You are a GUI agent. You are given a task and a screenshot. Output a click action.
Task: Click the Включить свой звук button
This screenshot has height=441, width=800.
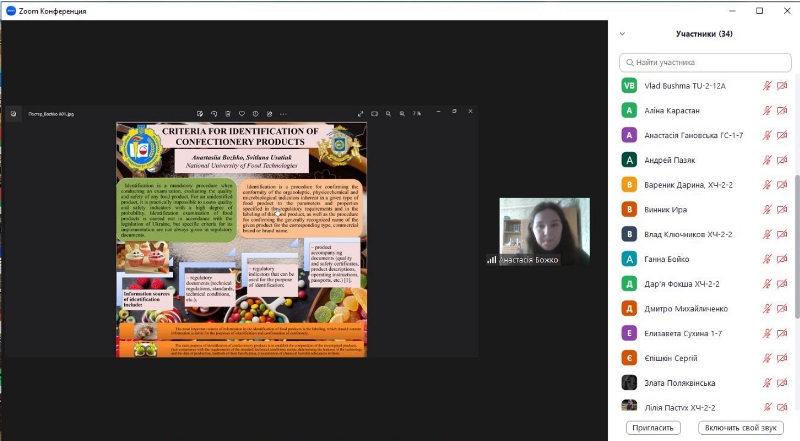tap(741, 427)
